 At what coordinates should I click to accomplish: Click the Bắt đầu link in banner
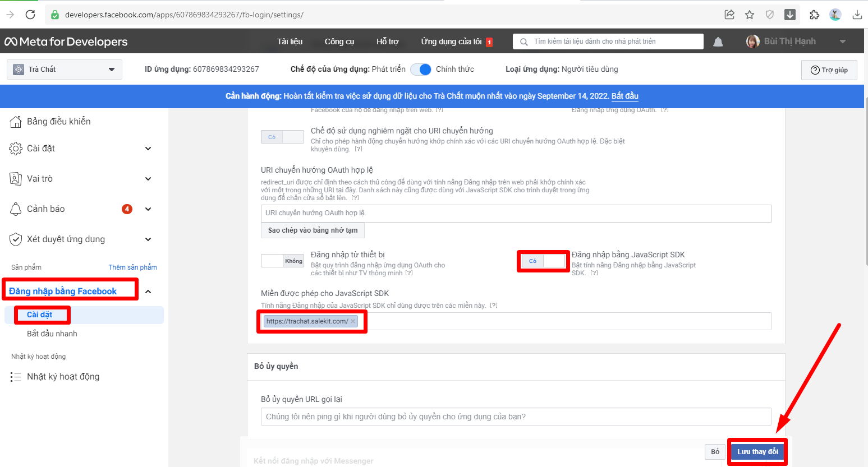point(624,96)
